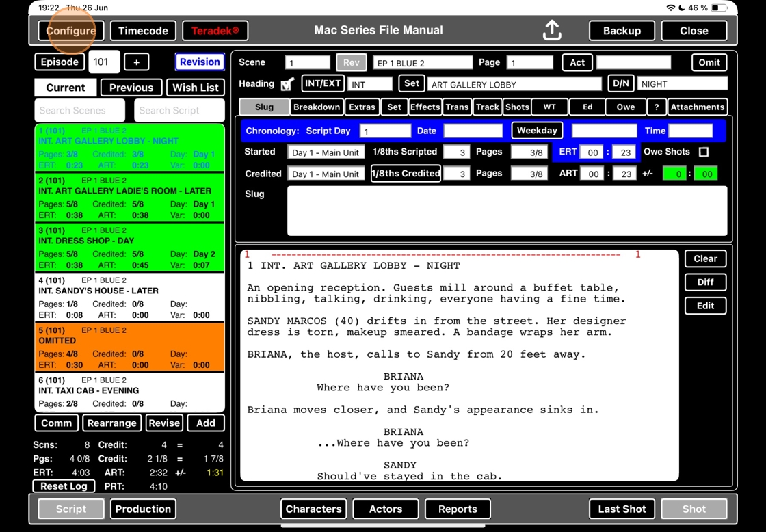The height and width of the screenshot is (532, 766).
Task: Enable the Owe Shots checkbox
Action: click(x=704, y=152)
